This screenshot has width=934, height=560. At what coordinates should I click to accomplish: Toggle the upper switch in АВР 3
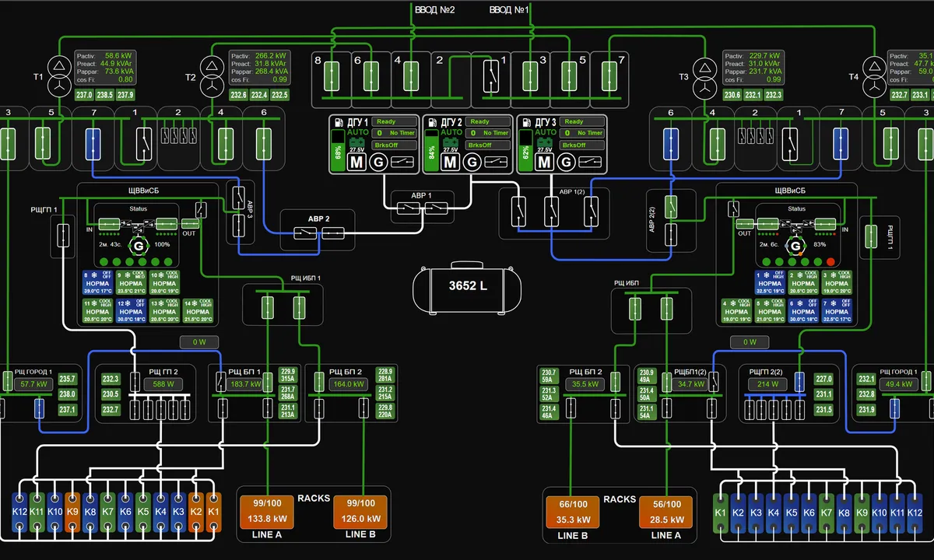click(x=238, y=197)
